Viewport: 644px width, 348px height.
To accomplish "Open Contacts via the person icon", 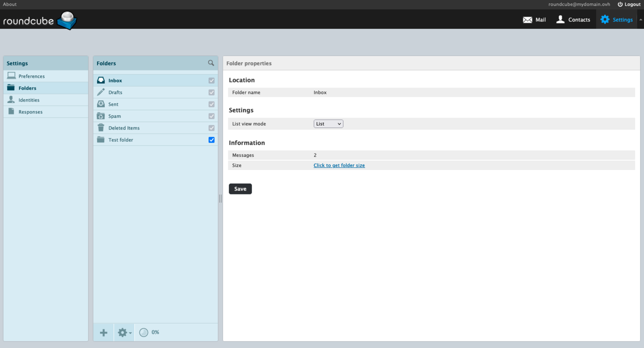I will 560,20.
